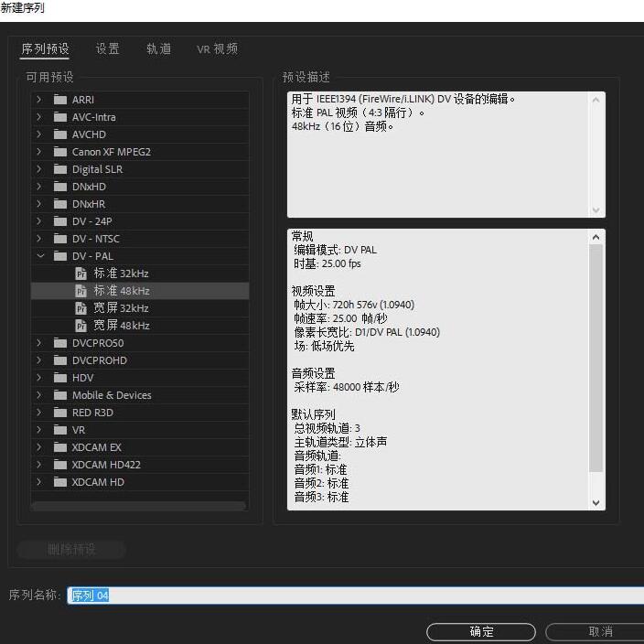Click the Digital SLR folder icon
The image size is (644, 644).
[x=60, y=169]
